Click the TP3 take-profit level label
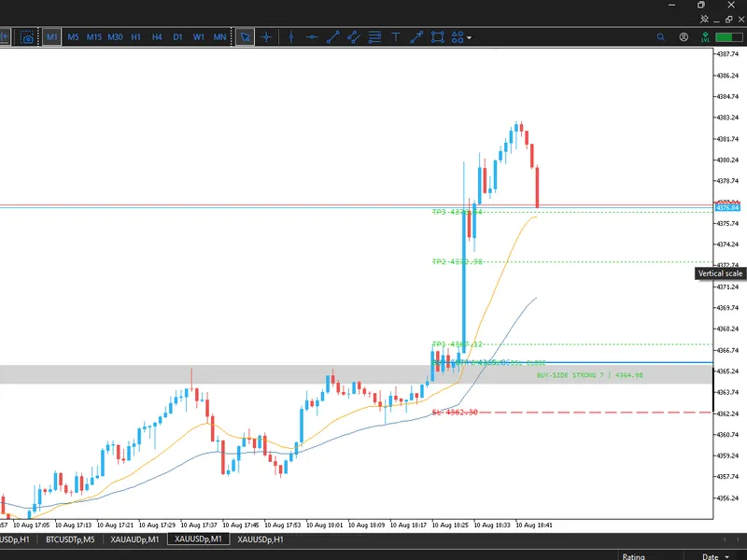This screenshot has height=560, width=747. coord(457,212)
